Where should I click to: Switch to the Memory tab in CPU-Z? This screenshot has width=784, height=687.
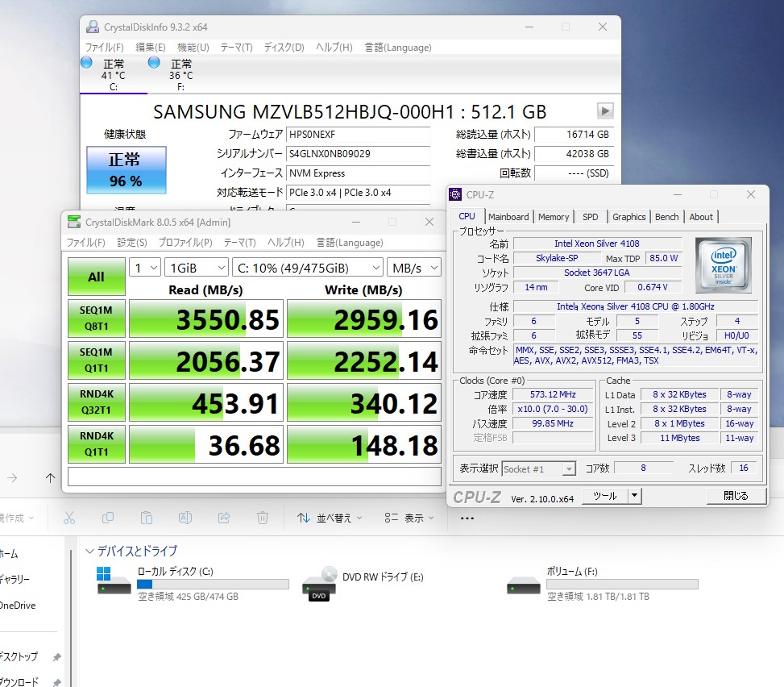pos(553,217)
